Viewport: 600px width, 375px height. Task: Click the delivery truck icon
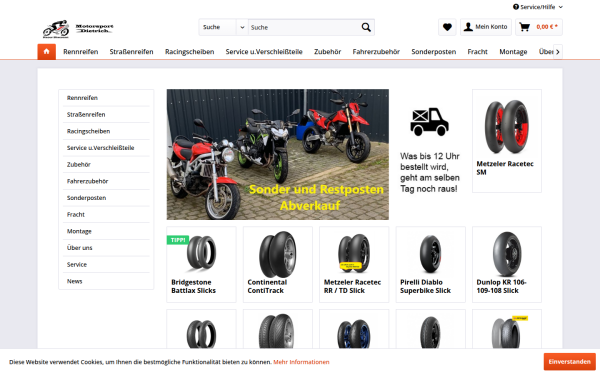(429, 121)
